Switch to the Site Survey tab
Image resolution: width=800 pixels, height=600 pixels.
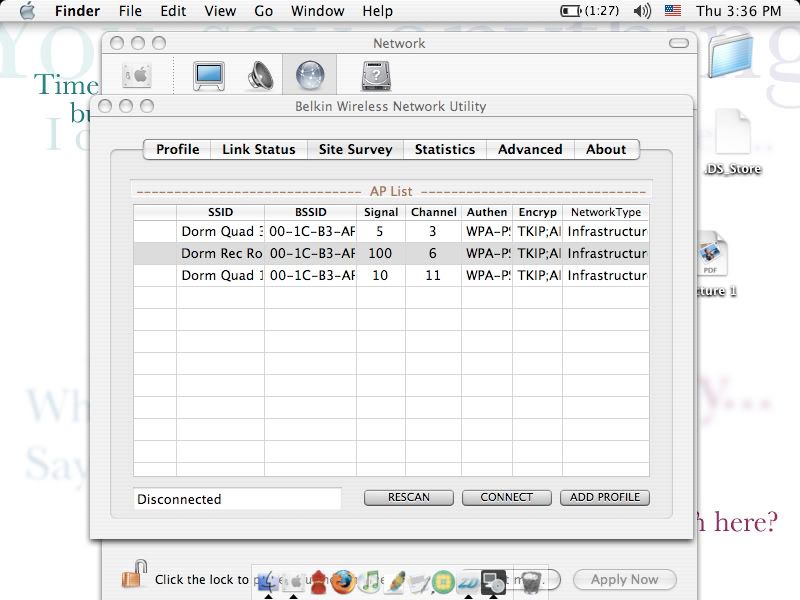(x=355, y=149)
